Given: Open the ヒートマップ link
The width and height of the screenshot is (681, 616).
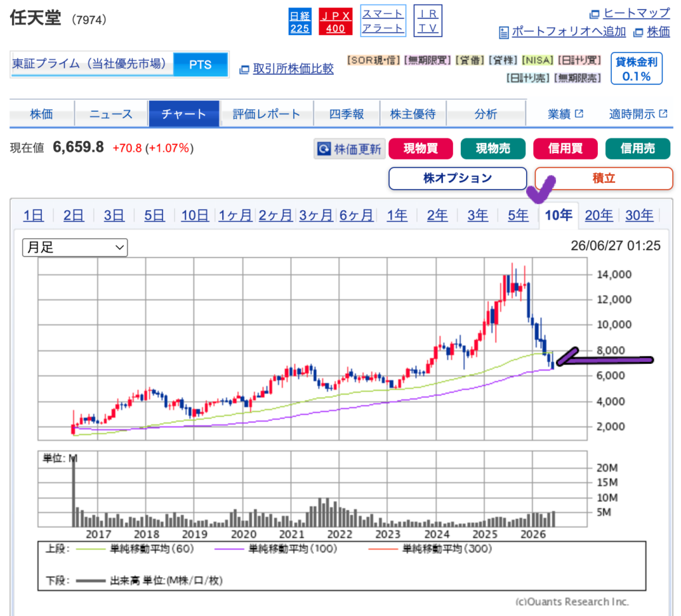Looking at the screenshot, I should [636, 13].
